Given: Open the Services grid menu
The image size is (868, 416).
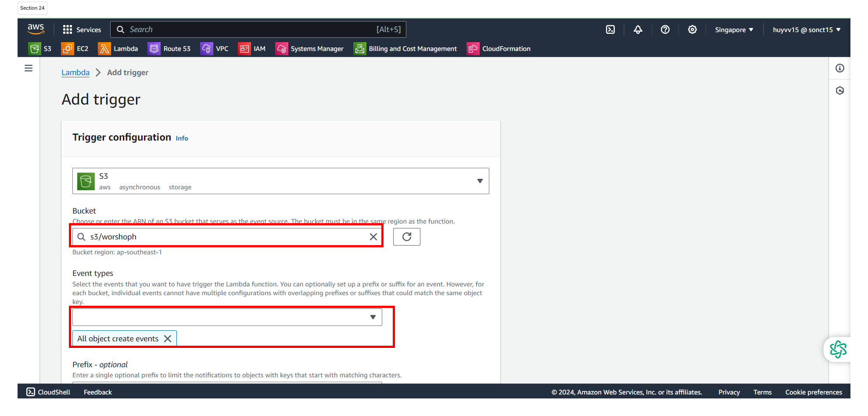Looking at the screenshot, I should pos(67,29).
